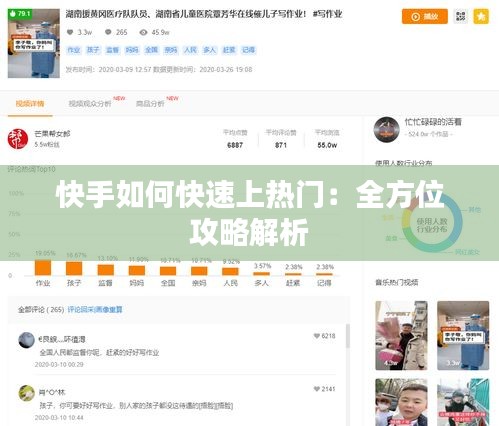Image resolution: width=499 pixels, height=426 pixels.
Task: Click the 作业 bar in the chart
Action: click(x=43, y=268)
